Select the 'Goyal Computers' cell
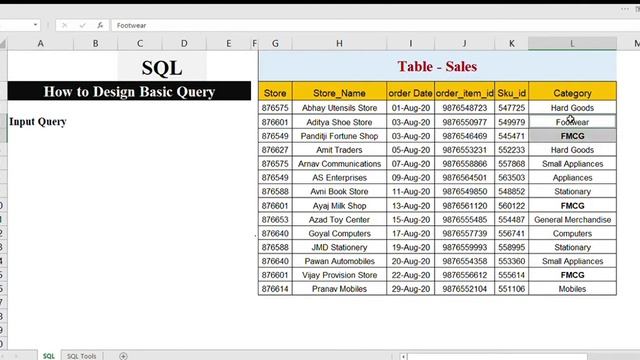640x360 pixels. (339, 233)
